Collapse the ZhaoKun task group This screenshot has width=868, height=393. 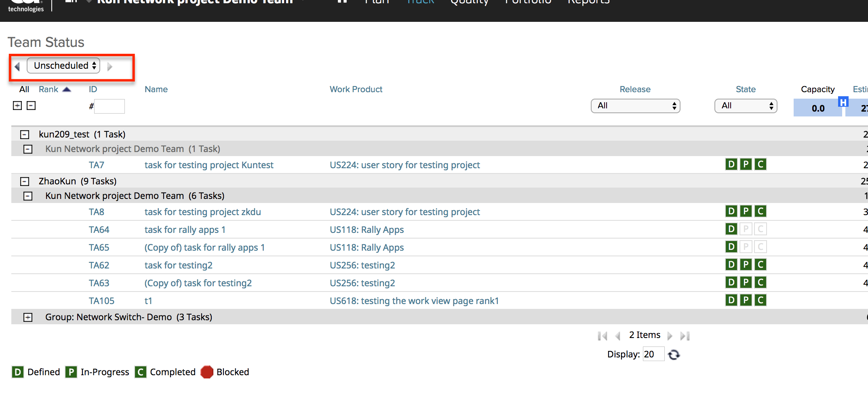25,181
